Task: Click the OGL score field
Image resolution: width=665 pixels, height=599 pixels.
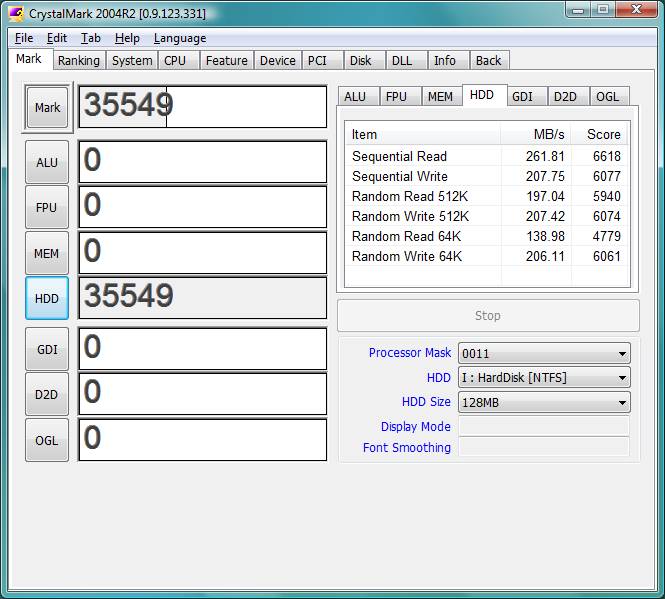Action: (203, 440)
